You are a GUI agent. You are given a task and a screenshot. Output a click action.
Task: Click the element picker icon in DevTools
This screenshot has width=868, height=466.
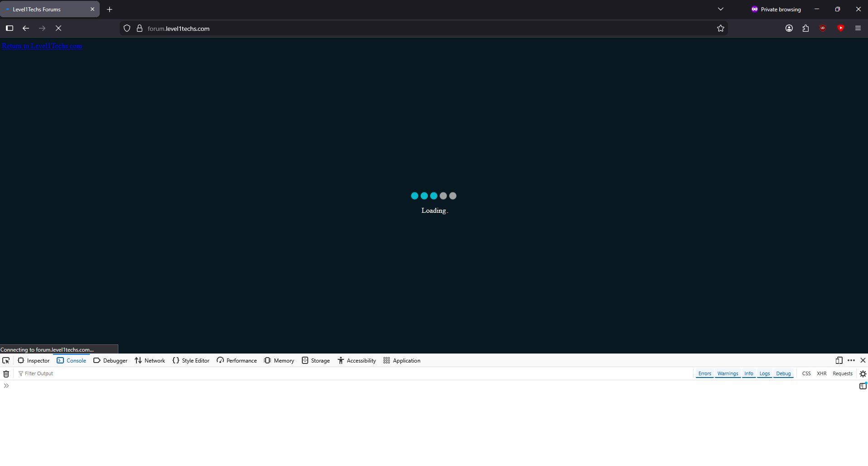6,361
